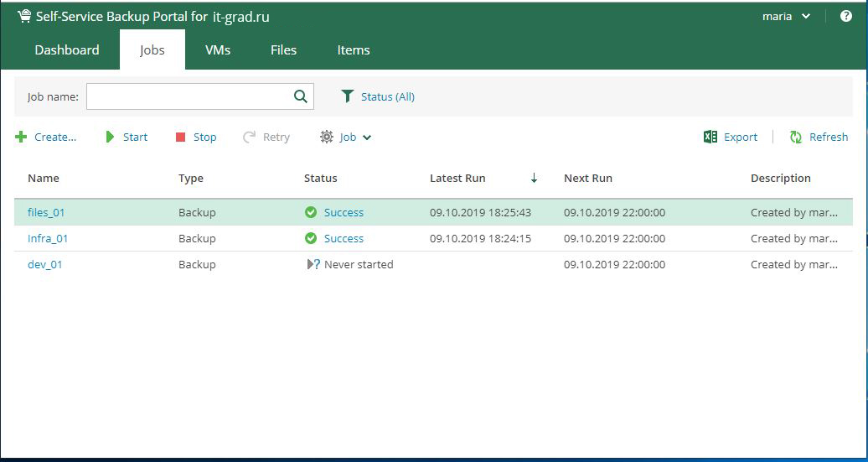This screenshot has height=462, width=868.
Task: Open the dev_01 job link
Action: (45, 265)
